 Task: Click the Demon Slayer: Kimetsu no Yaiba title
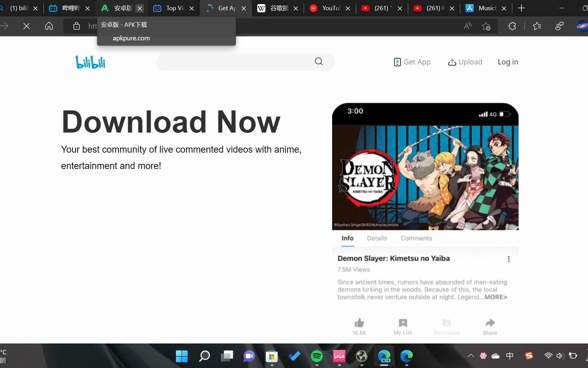click(393, 258)
